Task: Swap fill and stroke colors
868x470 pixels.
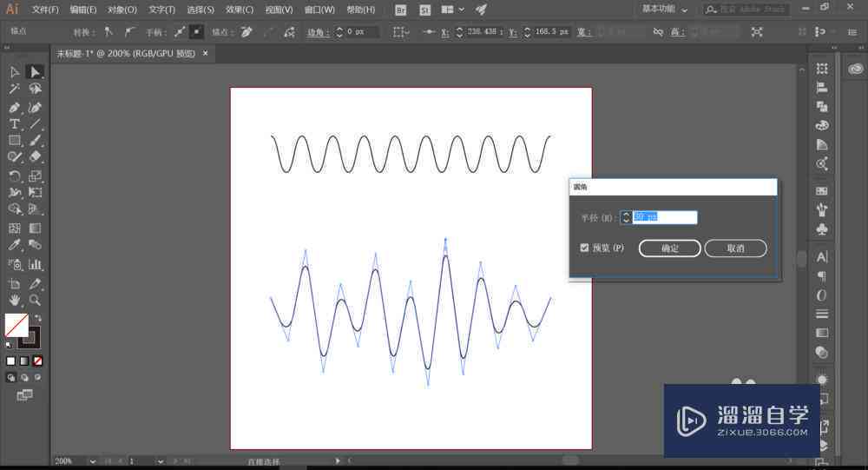Action: tap(37, 318)
